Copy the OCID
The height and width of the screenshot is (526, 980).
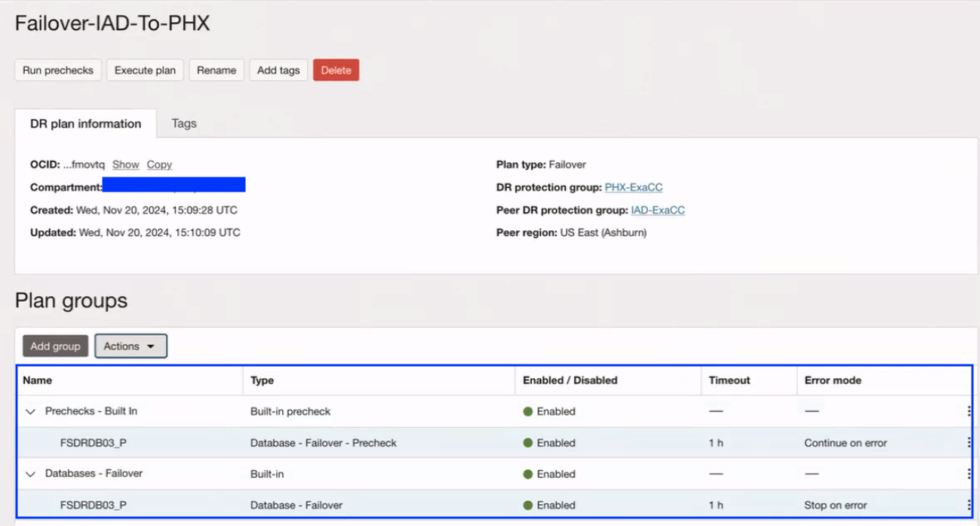point(159,165)
